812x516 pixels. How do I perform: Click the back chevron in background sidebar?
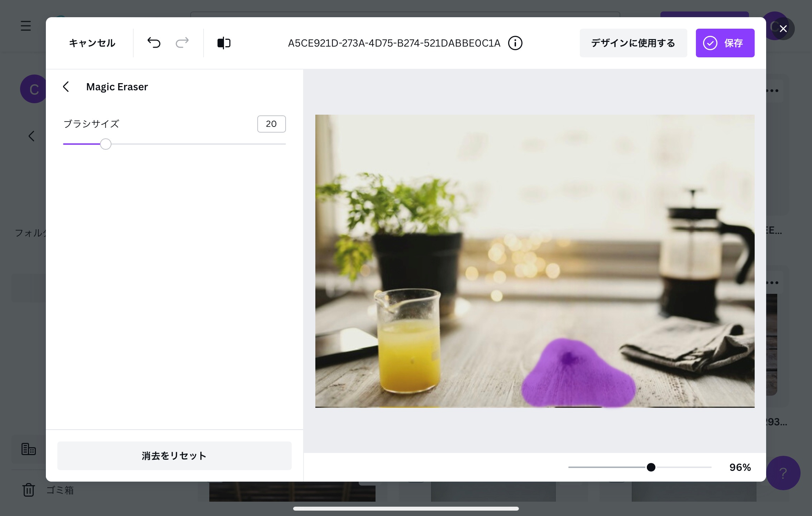32,136
